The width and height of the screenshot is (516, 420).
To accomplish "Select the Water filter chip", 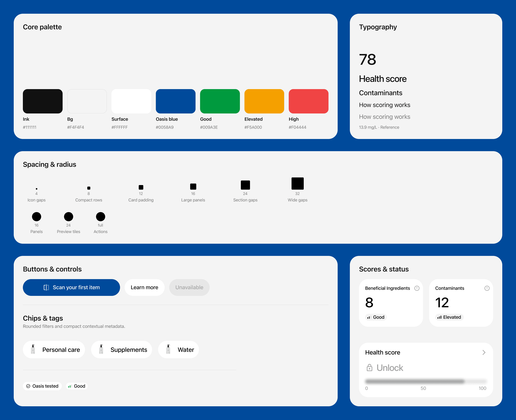I will (179, 350).
